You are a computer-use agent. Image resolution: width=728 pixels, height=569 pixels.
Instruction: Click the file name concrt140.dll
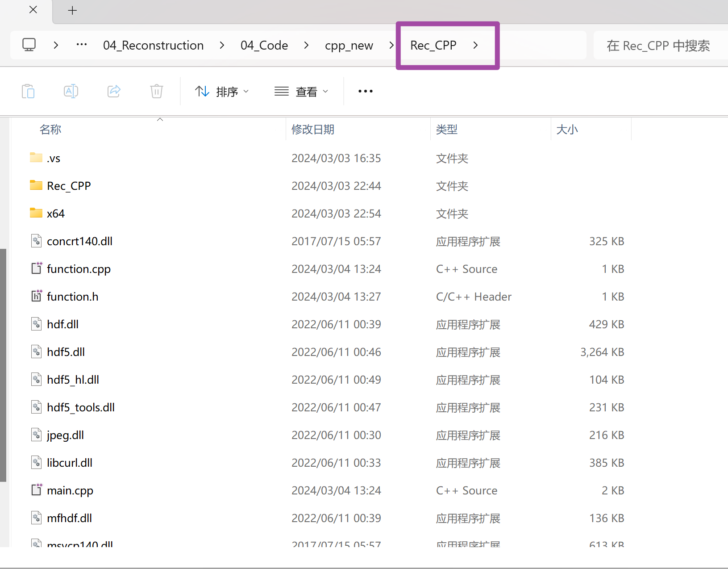tap(79, 241)
